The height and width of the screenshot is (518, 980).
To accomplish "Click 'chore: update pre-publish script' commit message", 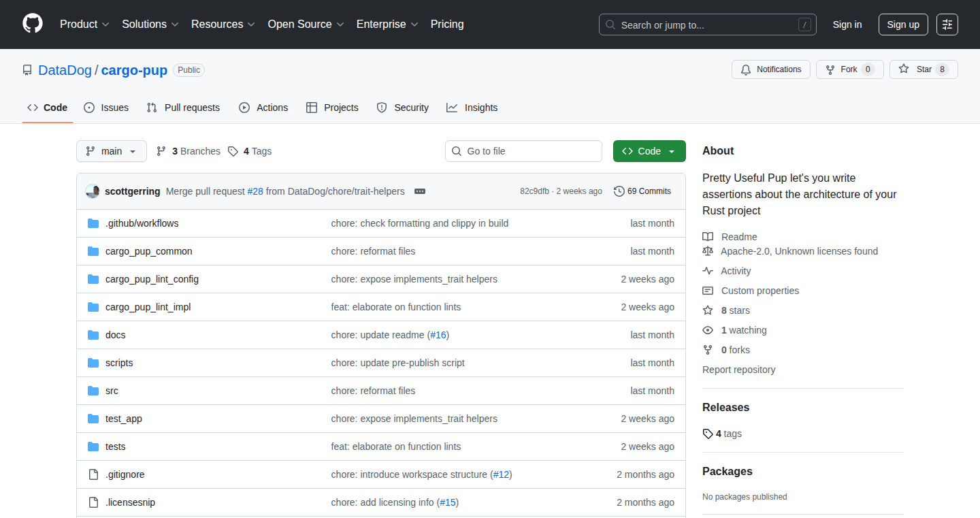I will (398, 363).
